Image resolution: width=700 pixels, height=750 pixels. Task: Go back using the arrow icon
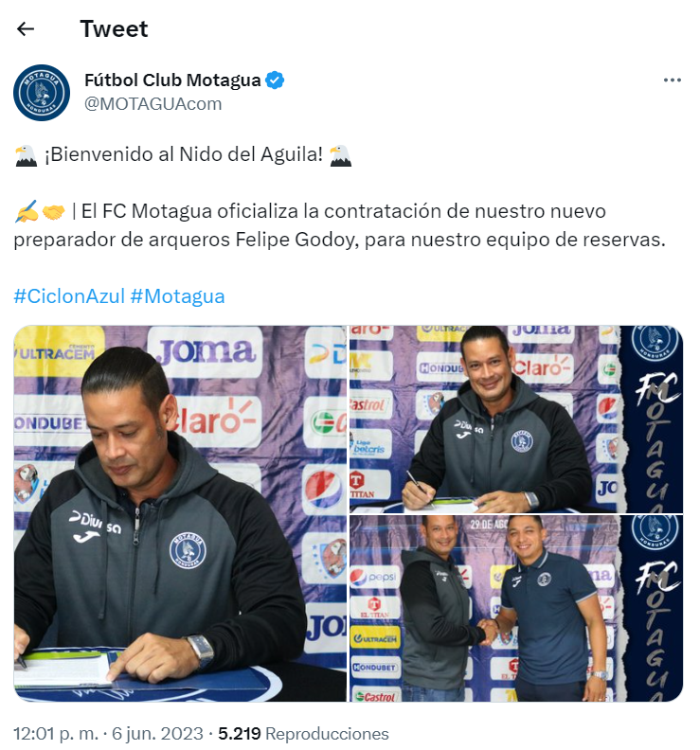coord(26,29)
